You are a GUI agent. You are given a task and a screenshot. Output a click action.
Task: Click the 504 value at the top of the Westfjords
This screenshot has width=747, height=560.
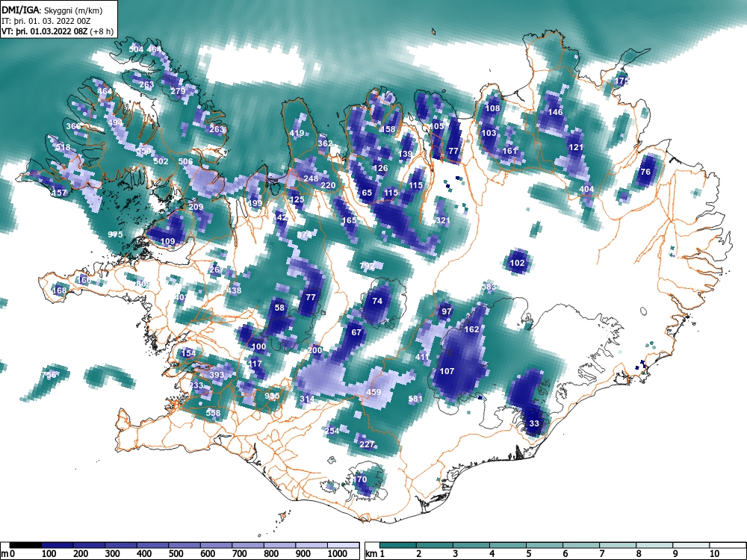click(136, 49)
